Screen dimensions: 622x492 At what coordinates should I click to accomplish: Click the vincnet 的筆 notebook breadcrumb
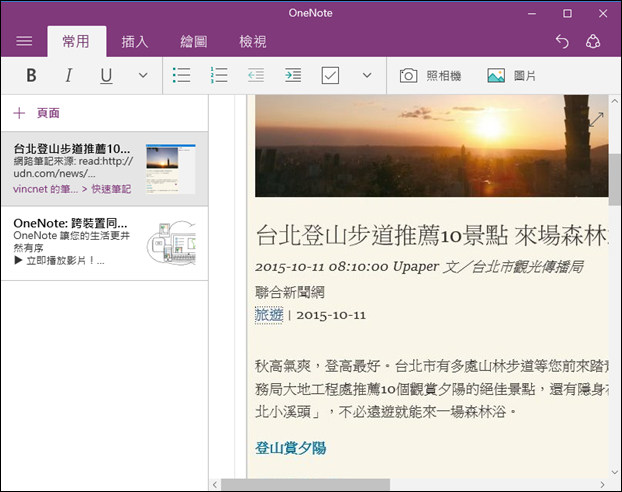(x=45, y=189)
